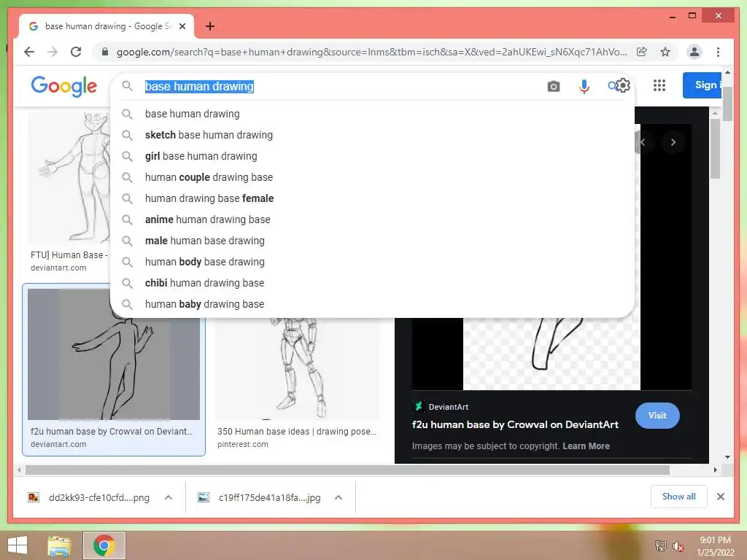
Task: Open the Google apps grid
Action: click(x=659, y=85)
